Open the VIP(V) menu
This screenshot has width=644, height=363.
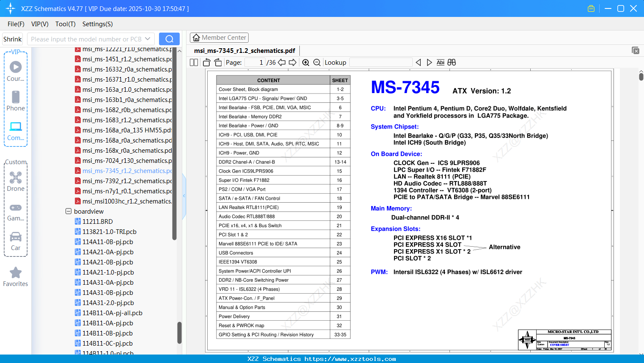40,24
